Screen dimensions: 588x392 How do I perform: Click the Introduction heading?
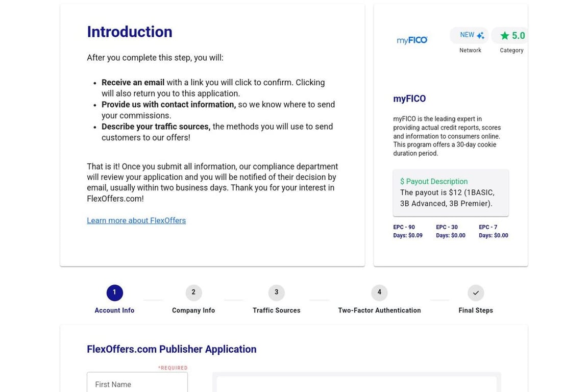[x=130, y=32]
